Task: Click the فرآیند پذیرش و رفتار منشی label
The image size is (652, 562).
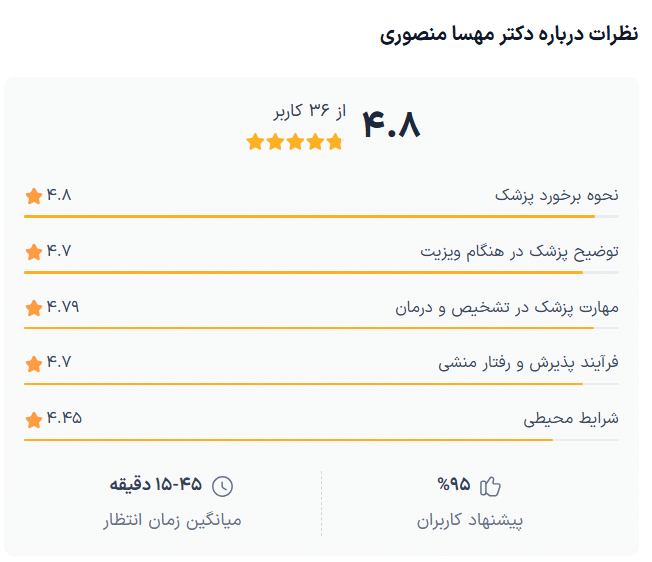Action: click(528, 363)
